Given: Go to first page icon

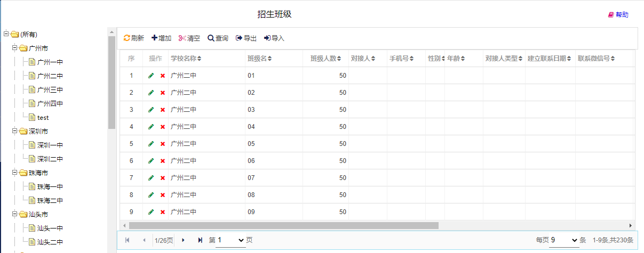Looking at the screenshot, I should [127, 240].
